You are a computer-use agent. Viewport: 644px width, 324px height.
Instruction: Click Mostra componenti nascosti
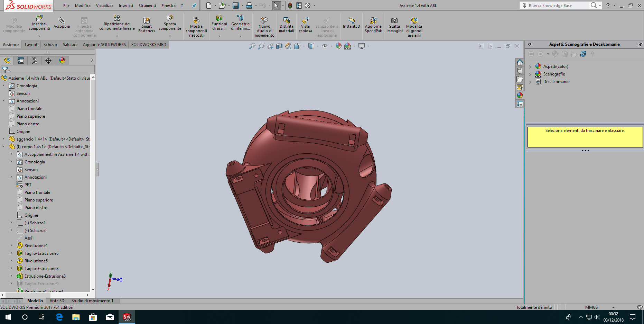point(196,27)
